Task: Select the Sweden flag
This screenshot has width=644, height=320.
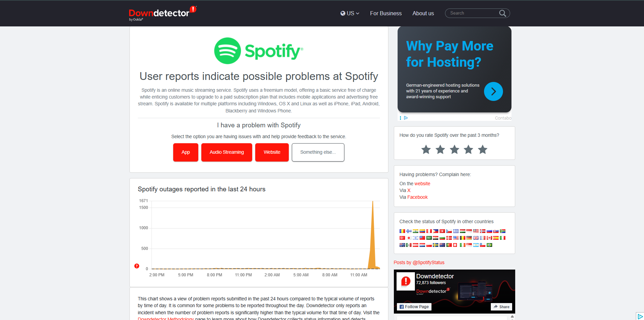Action: (x=436, y=245)
